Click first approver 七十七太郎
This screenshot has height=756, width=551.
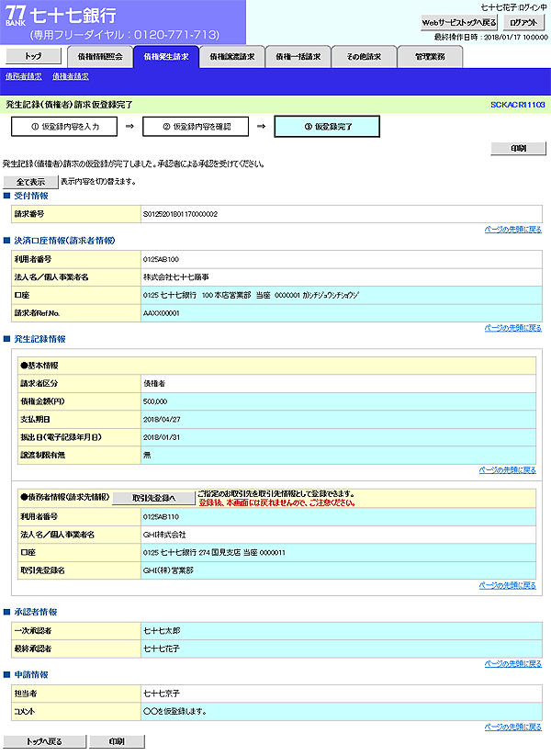point(162,631)
